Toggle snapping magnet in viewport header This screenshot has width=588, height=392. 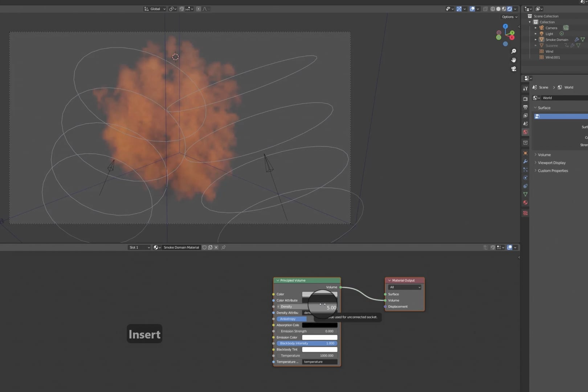pos(182,9)
